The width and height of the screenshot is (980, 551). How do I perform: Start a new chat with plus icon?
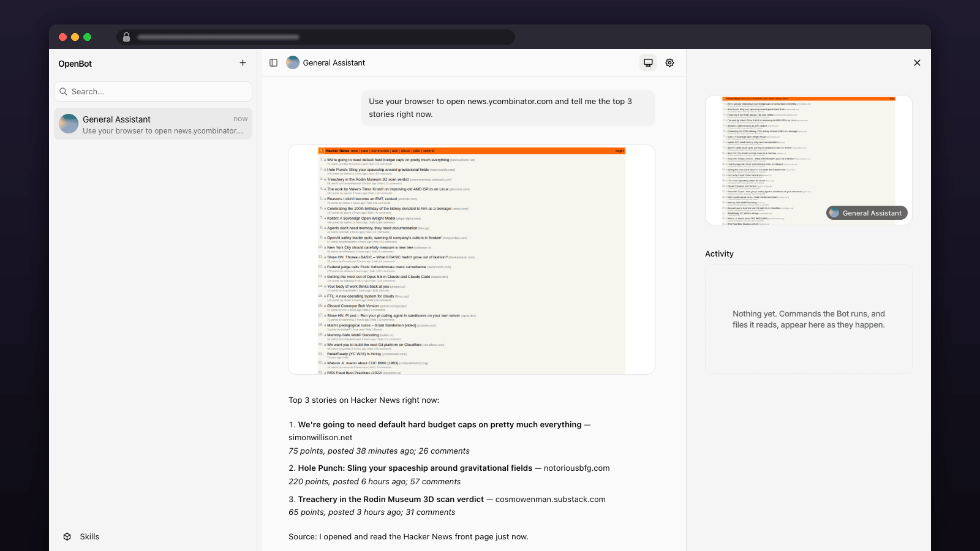pyautogui.click(x=243, y=63)
